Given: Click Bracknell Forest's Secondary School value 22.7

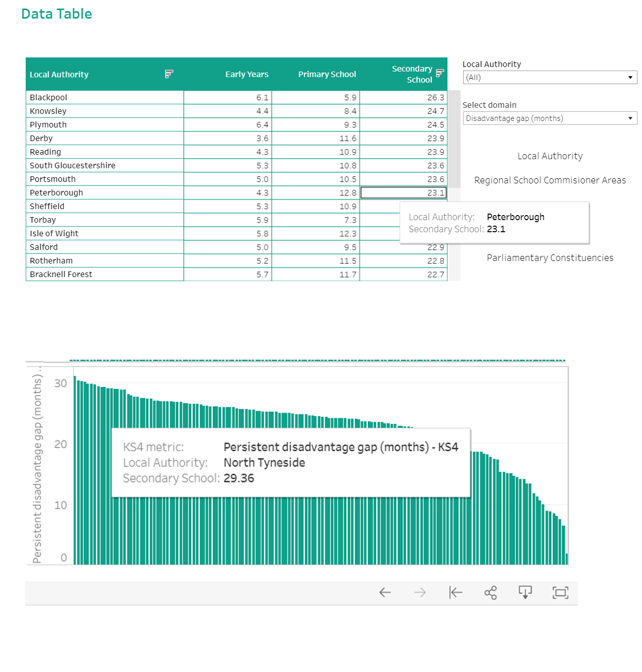Looking at the screenshot, I should click(x=436, y=275).
